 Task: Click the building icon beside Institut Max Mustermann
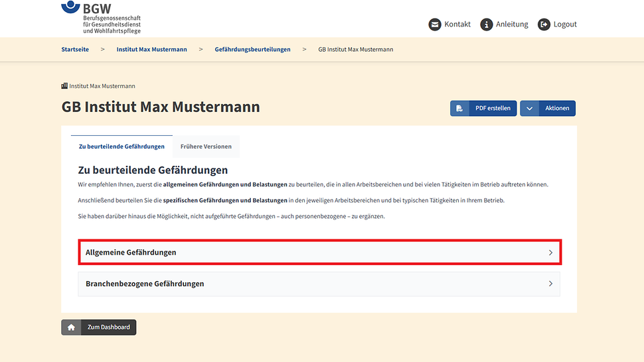(x=64, y=86)
